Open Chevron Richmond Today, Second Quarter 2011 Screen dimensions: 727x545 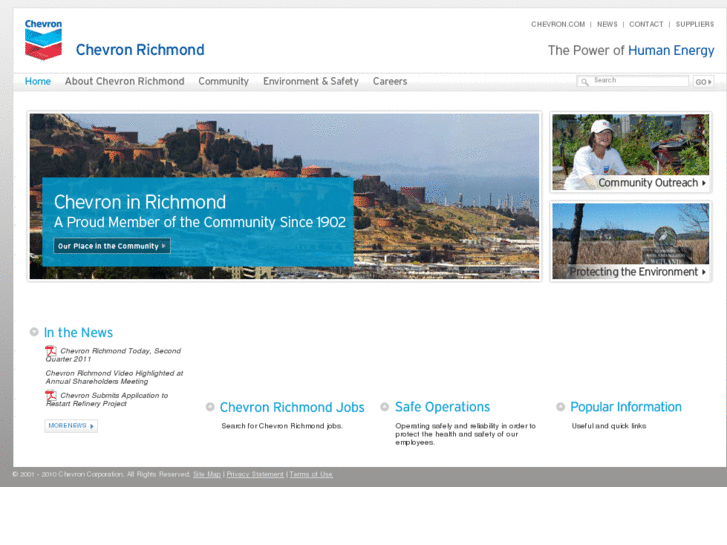[113, 355]
